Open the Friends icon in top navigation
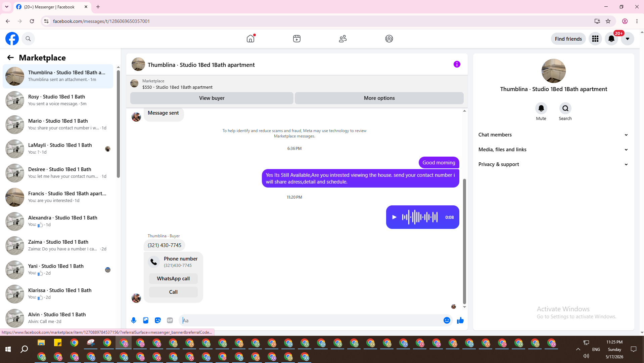This screenshot has height=363, width=644. (343, 39)
